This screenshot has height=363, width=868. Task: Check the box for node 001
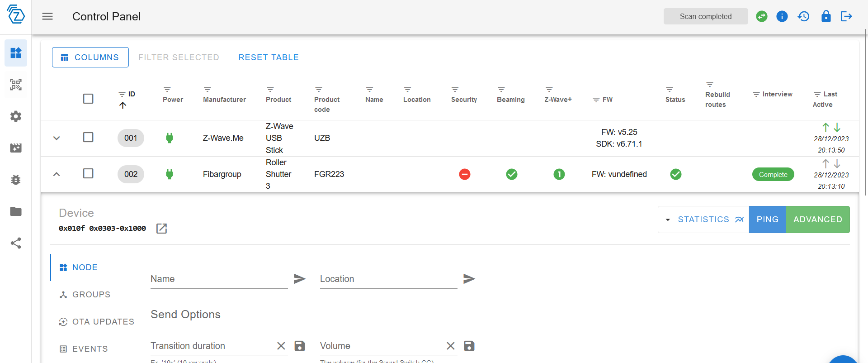(x=88, y=137)
